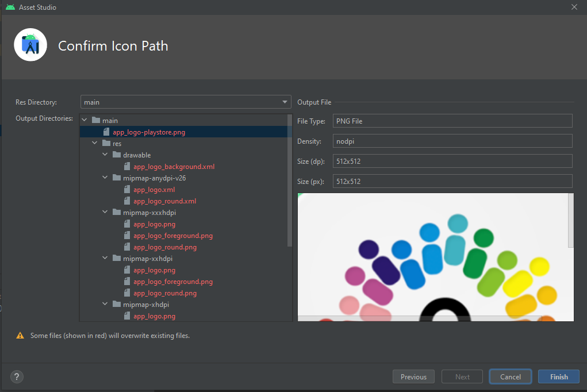
Task: Collapse the mipmap-anydpi-v26 folder
Action: 105,178
